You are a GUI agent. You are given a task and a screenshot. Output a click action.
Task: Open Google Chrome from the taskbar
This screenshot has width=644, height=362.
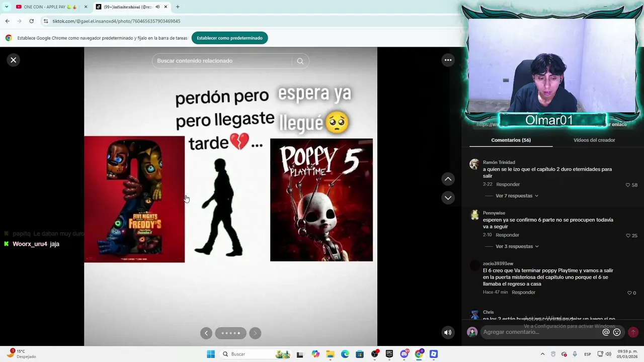click(x=419, y=354)
